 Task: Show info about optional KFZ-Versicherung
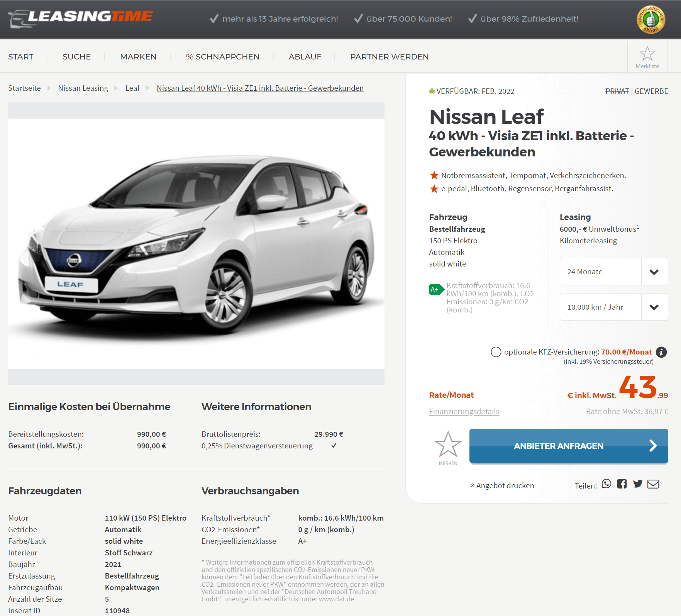[661, 352]
